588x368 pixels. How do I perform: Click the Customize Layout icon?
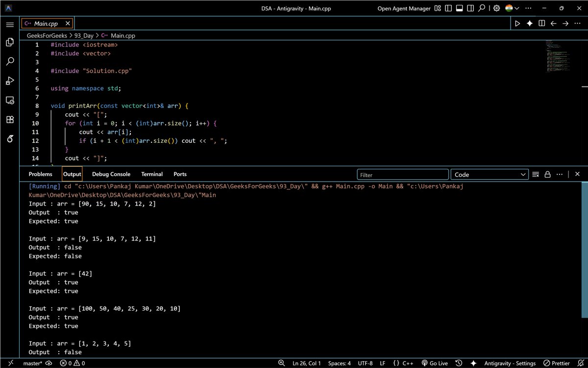point(438,8)
